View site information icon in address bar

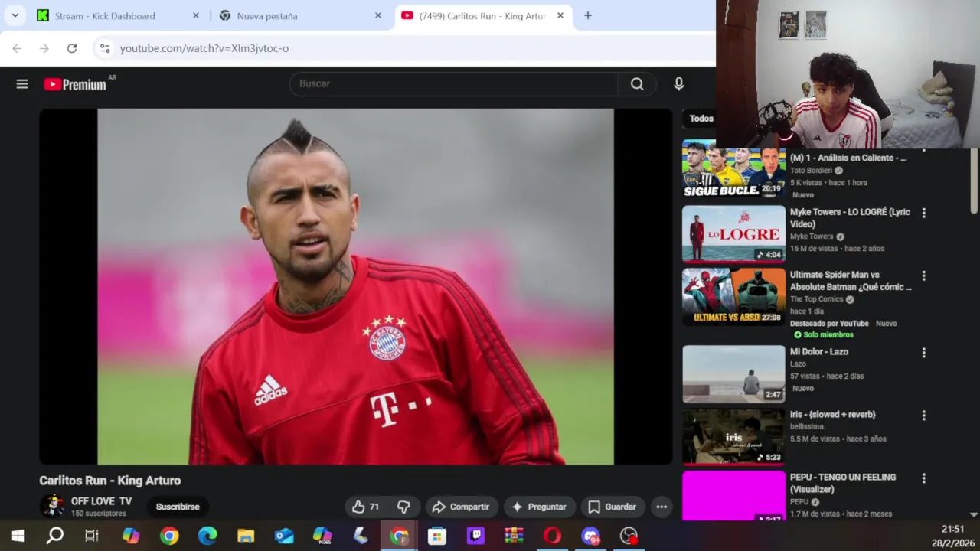coord(105,48)
